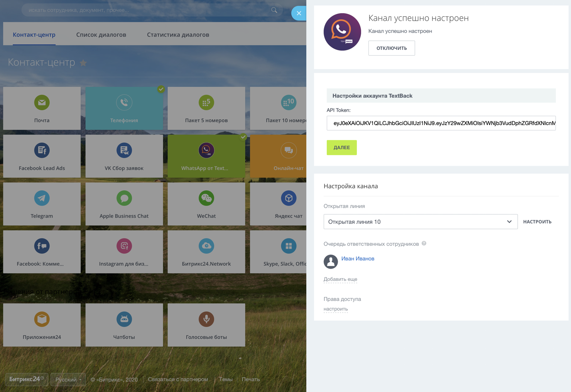This screenshot has width=571, height=392.
Task: Switch to the Список диалогов tab
Action: tap(101, 35)
